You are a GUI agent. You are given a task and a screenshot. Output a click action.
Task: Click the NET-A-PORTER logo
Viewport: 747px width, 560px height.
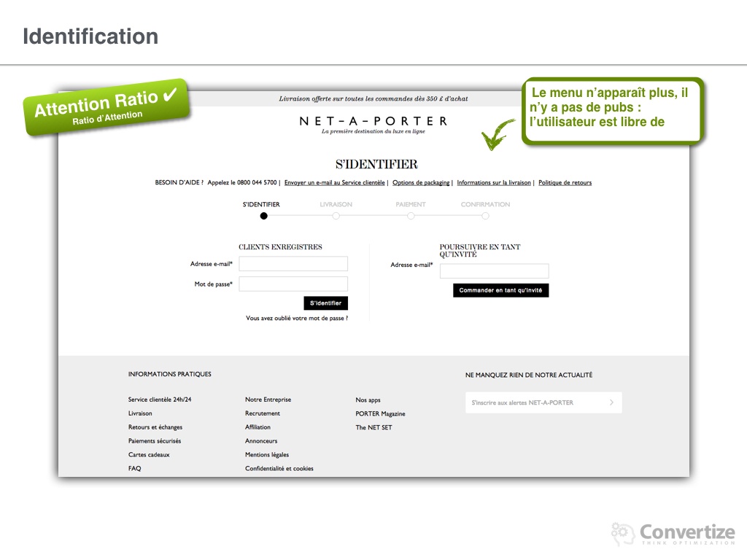coord(373,122)
